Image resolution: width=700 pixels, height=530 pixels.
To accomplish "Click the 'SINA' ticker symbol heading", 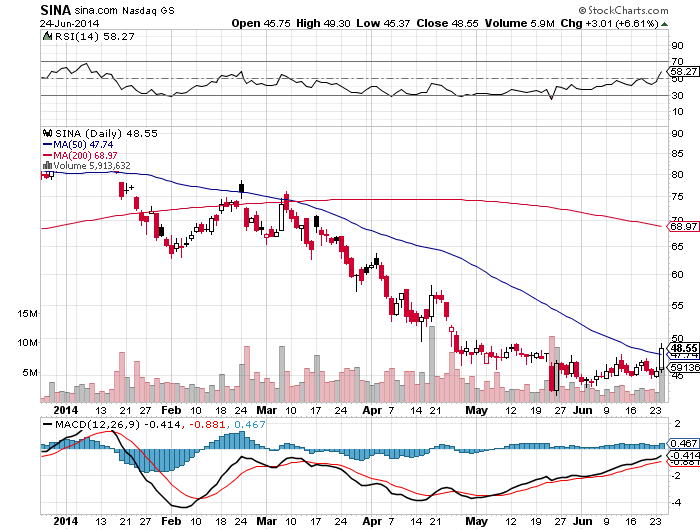I will point(56,10).
